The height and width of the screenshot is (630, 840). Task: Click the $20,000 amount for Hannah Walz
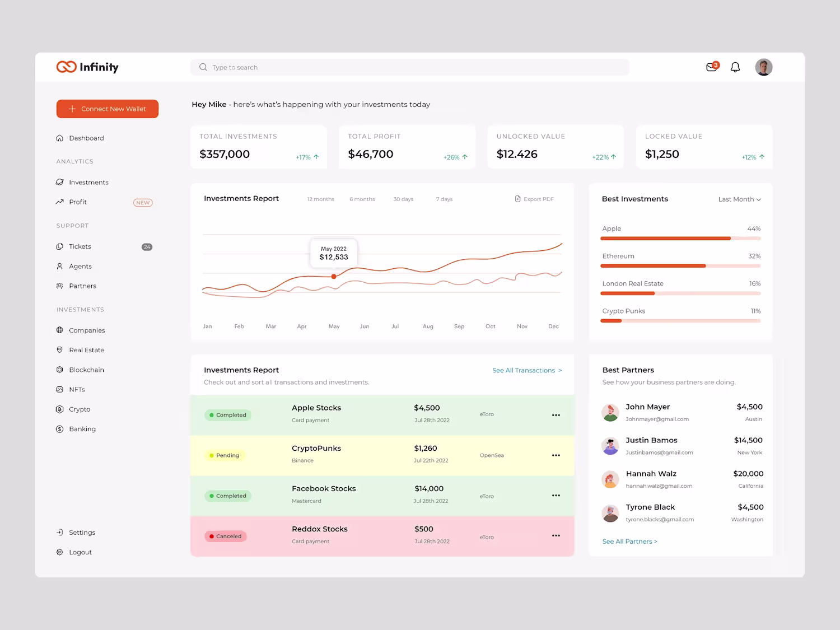point(748,474)
